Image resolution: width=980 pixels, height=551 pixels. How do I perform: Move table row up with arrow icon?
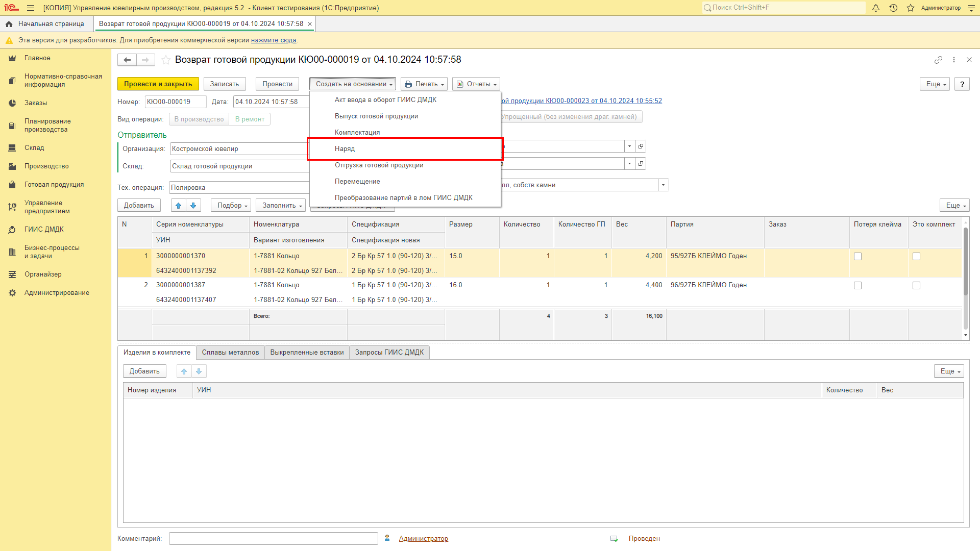[x=178, y=205]
